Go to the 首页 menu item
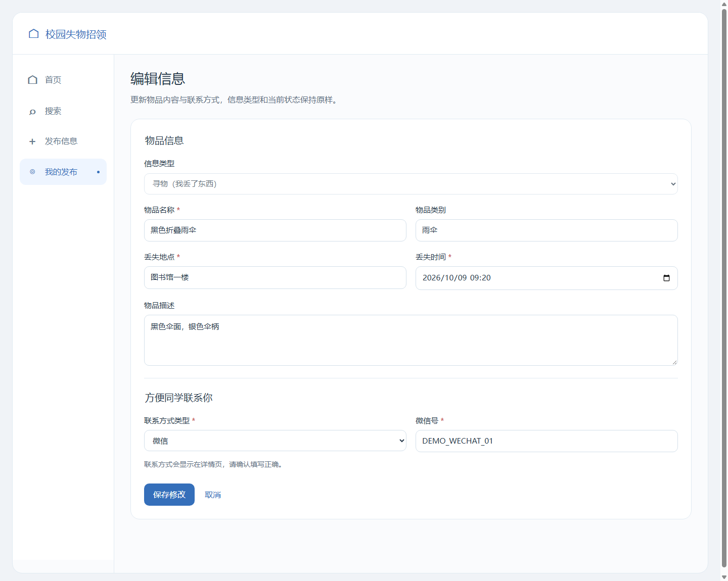This screenshot has width=728, height=581. [x=63, y=80]
